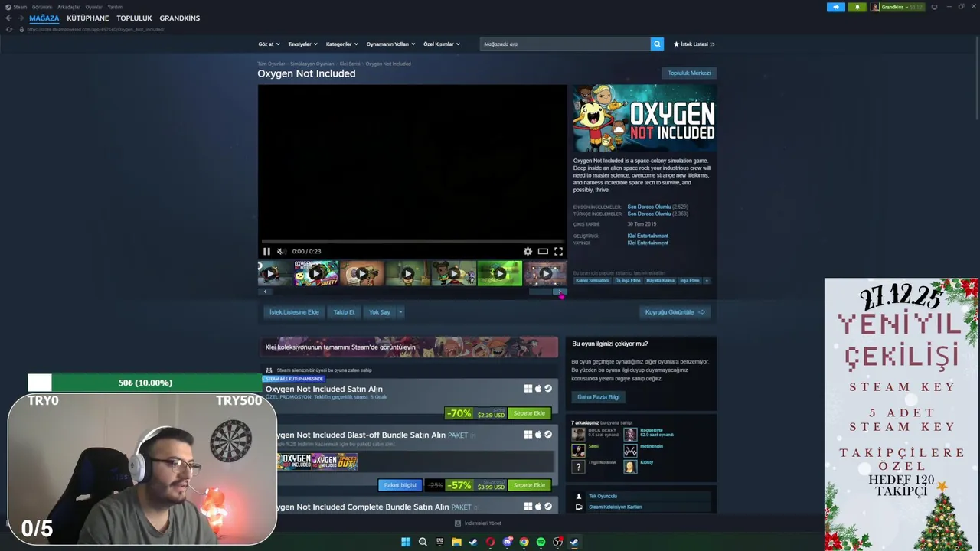
Task: Open the Son Derece Olumlu recent reviews link
Action: [648, 207]
